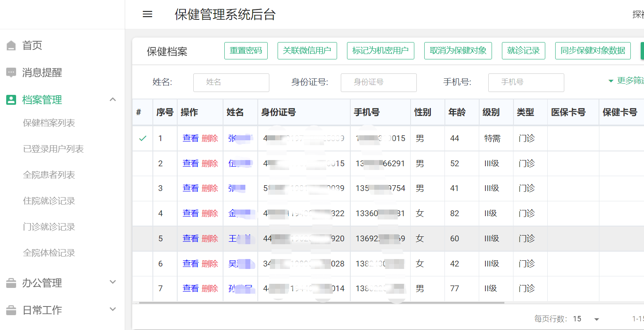Open 已登录用户列表 in sidebar
Viewport: 644px width, 330px height.
pos(53,149)
